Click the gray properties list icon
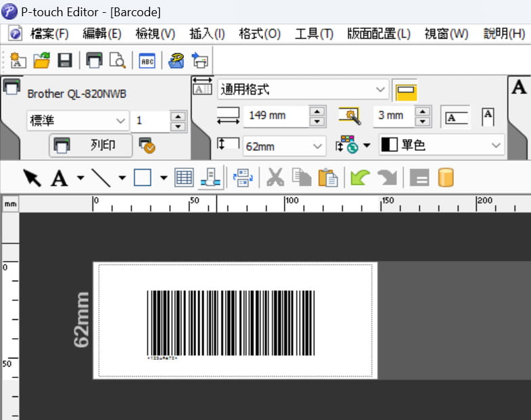 (x=419, y=178)
